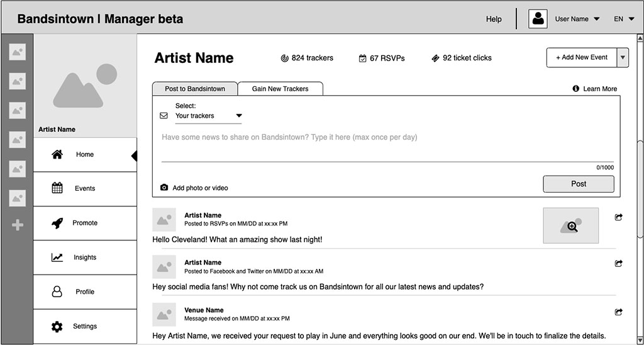Click the Events calendar icon
The width and height of the screenshot is (644, 345).
point(57,188)
